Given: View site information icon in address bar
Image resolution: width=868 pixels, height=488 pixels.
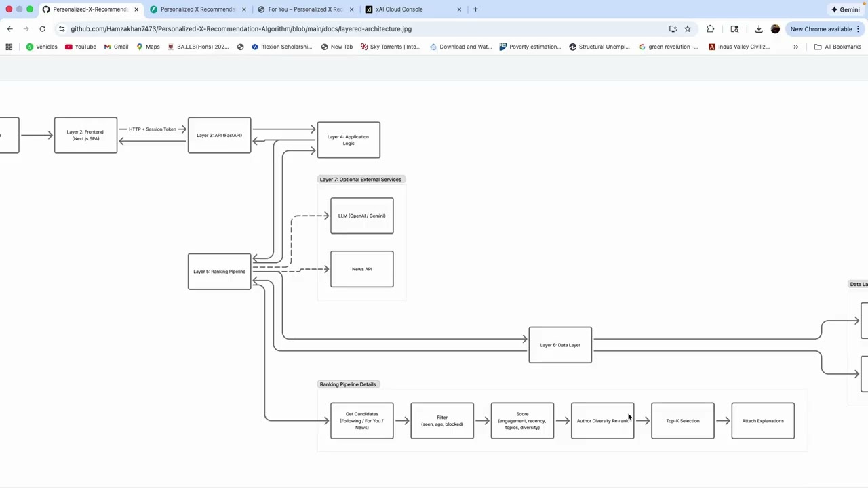Looking at the screenshot, I should (x=62, y=29).
